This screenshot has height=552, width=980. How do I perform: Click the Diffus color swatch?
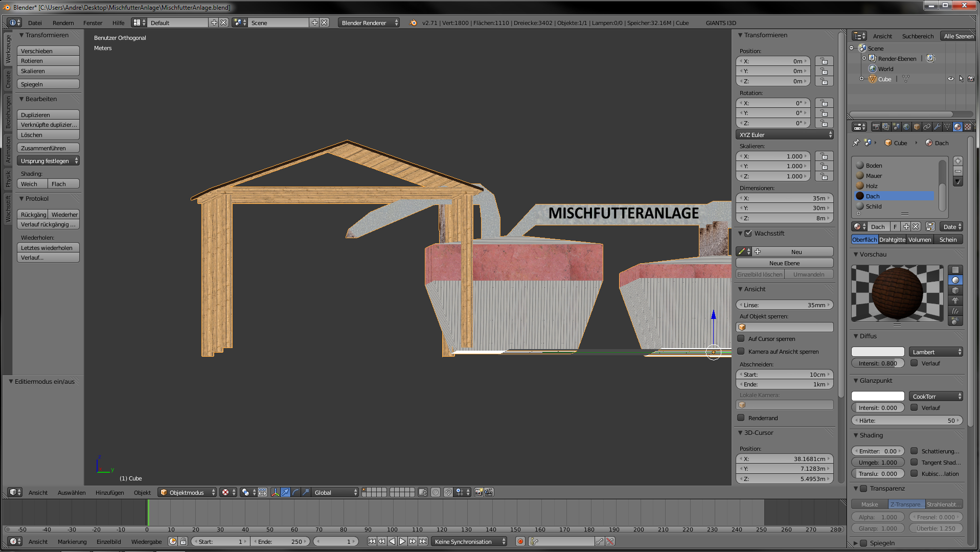click(x=878, y=352)
